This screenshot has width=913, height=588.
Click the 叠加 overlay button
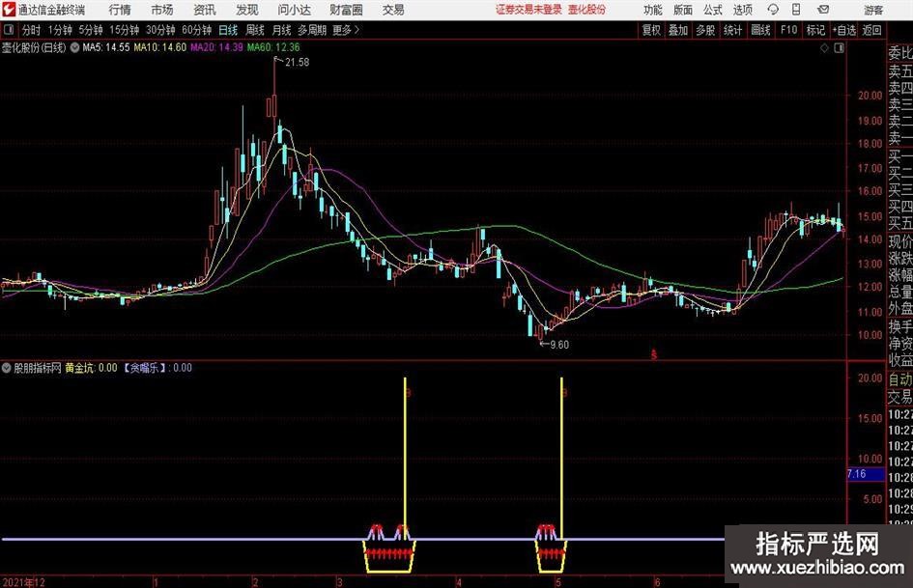point(678,30)
